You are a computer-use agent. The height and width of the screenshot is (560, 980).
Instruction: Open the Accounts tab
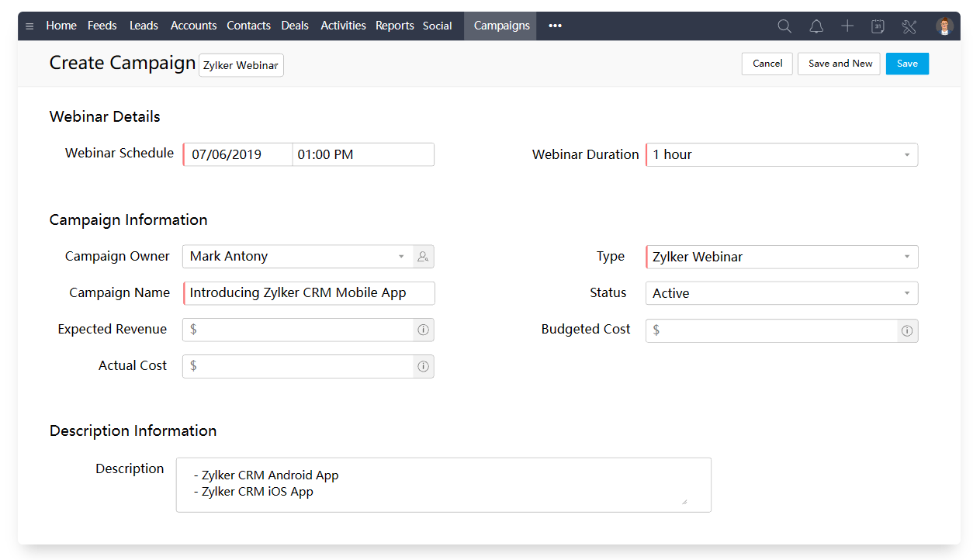coord(193,26)
